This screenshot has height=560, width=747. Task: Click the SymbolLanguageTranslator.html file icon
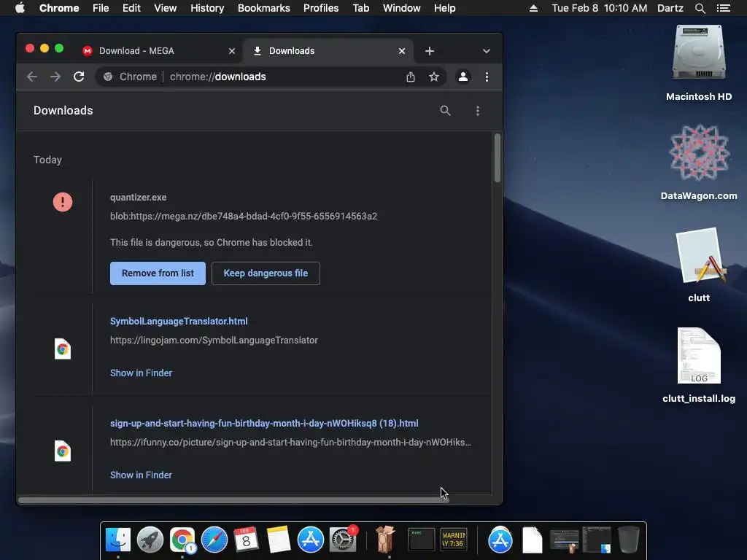click(x=63, y=349)
